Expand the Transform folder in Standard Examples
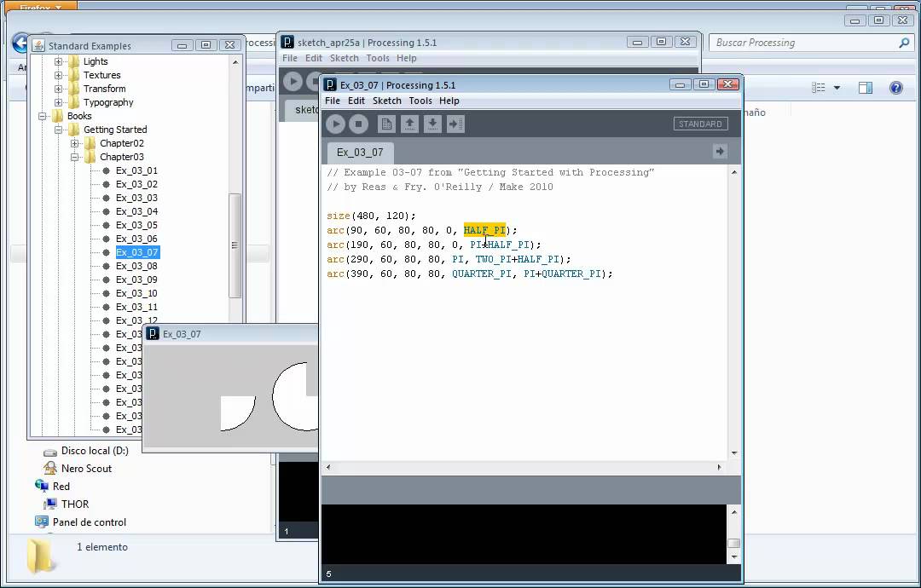The height and width of the screenshot is (588, 921). (x=58, y=89)
